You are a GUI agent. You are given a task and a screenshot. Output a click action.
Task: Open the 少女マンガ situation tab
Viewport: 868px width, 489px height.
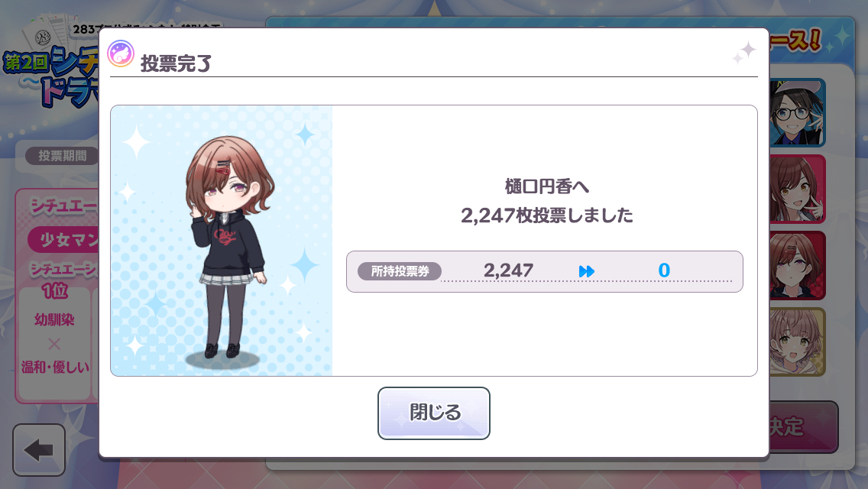[x=63, y=240]
